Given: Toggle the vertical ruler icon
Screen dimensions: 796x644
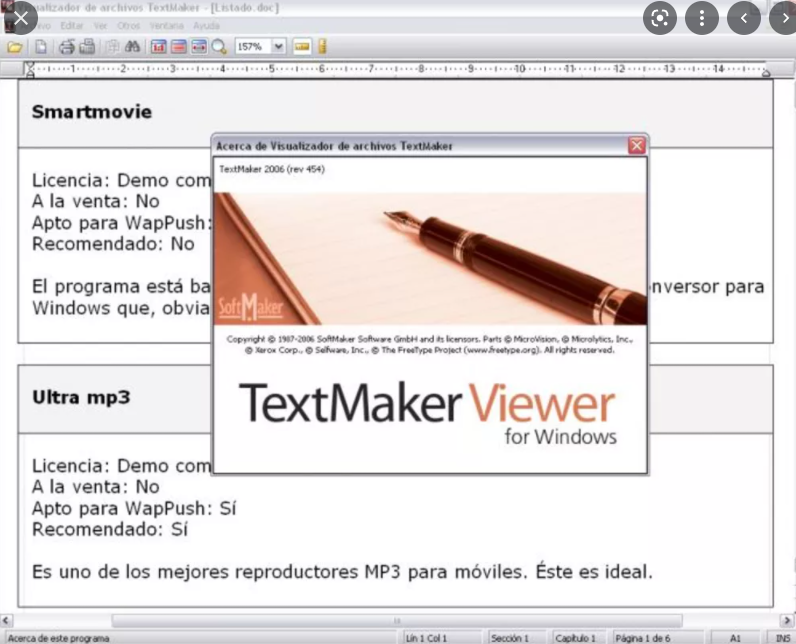Looking at the screenshot, I should click(322, 47).
